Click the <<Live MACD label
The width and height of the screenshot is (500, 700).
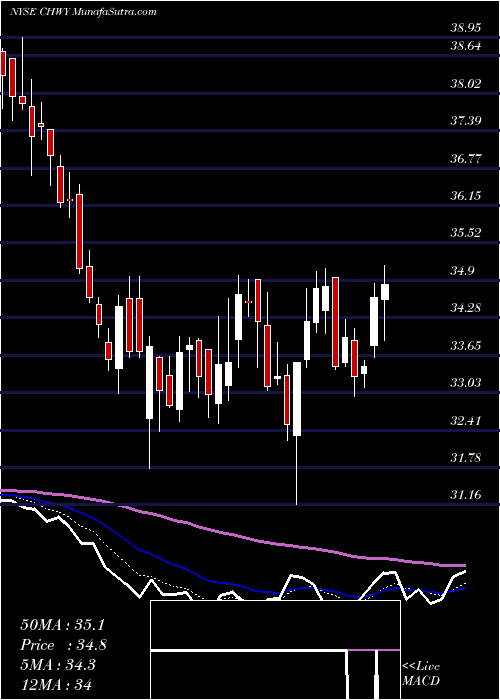point(421,674)
